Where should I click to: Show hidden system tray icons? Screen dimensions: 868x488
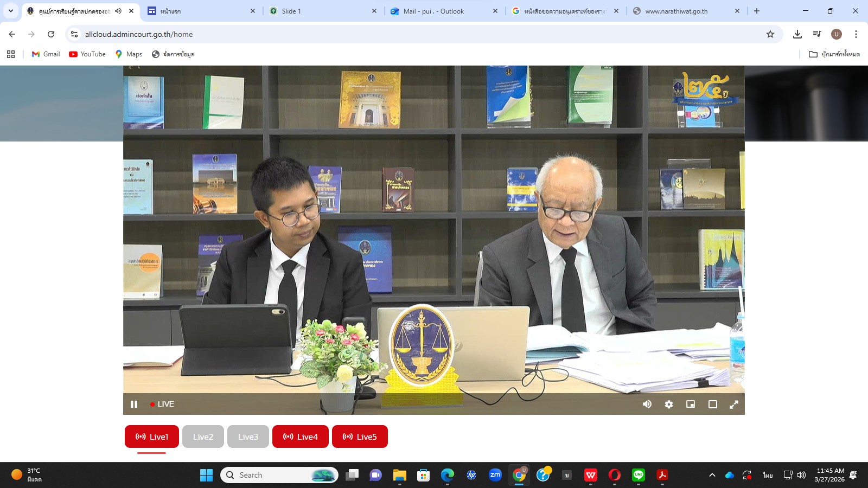[712, 475]
